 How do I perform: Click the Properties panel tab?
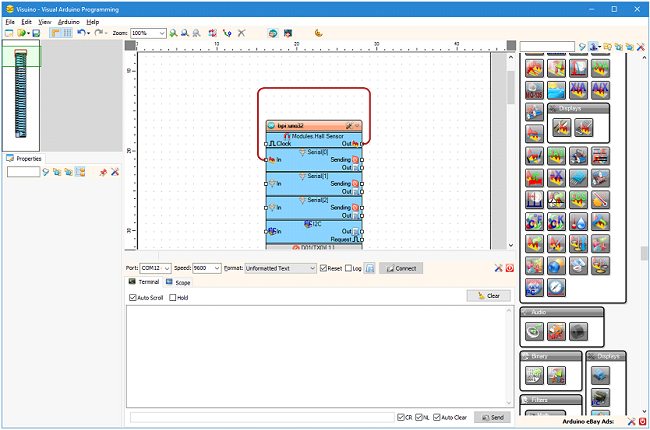click(24, 158)
